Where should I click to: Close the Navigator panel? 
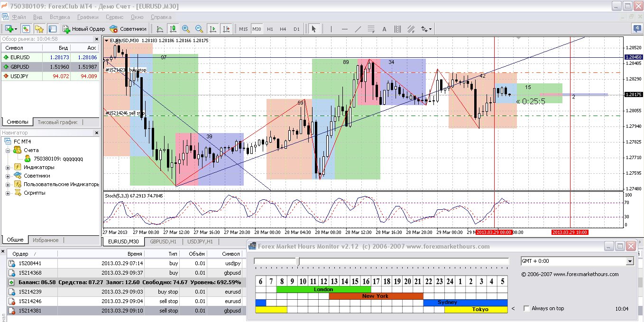point(96,133)
